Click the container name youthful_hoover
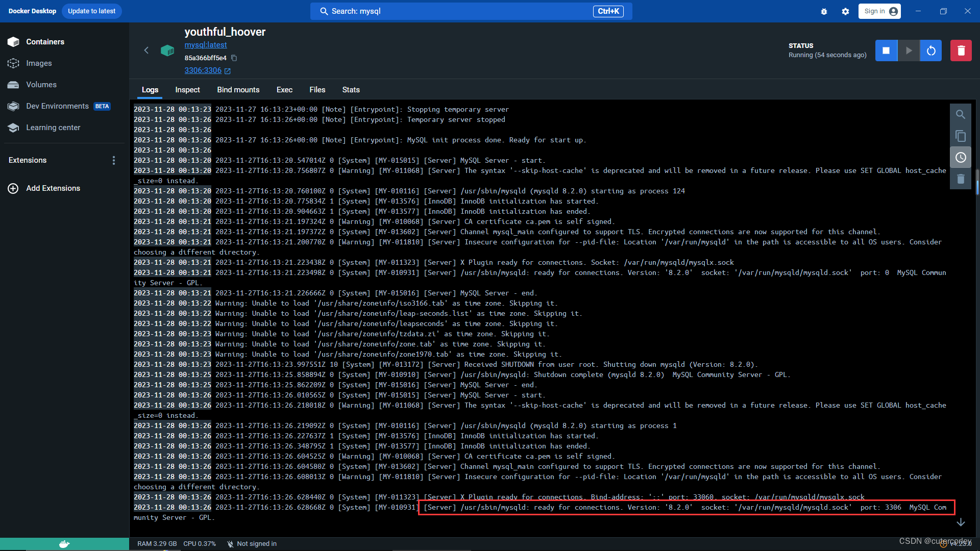The image size is (980, 551). coord(225,32)
